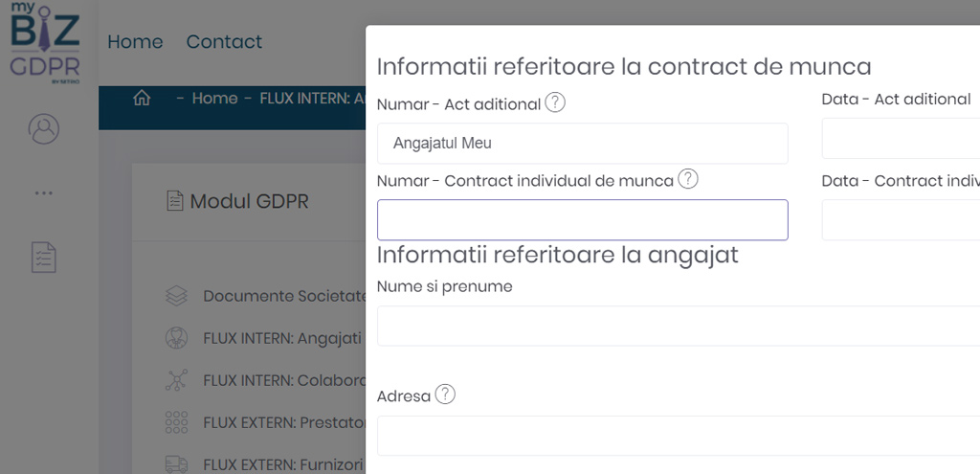Viewport: 980px width, 474px height.
Task: Focus the Numar - Act aditional field
Action: click(582, 144)
